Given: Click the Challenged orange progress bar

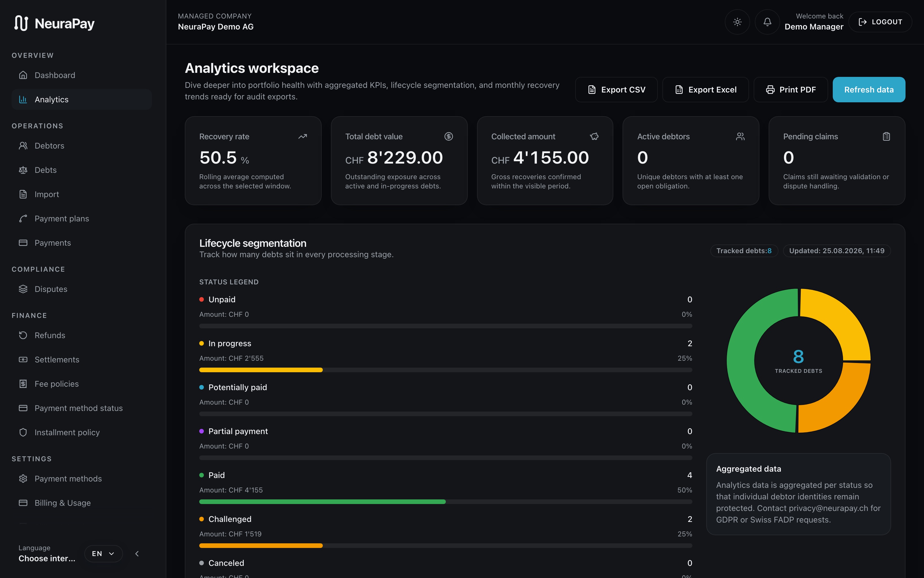Looking at the screenshot, I should click(x=261, y=546).
